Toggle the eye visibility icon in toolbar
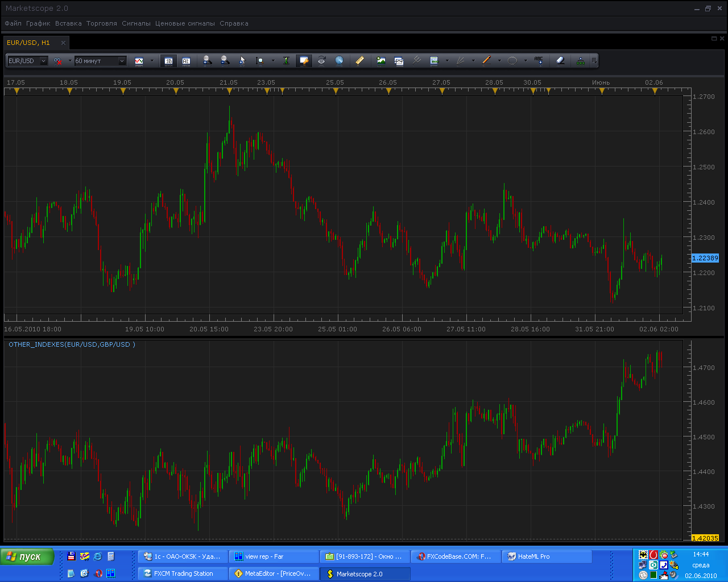 [x=322, y=60]
